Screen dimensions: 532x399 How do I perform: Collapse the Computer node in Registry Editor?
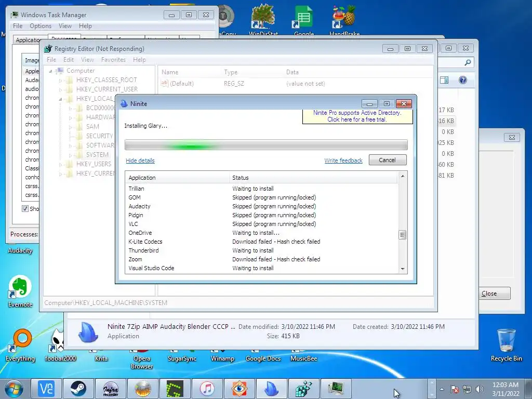50,71
